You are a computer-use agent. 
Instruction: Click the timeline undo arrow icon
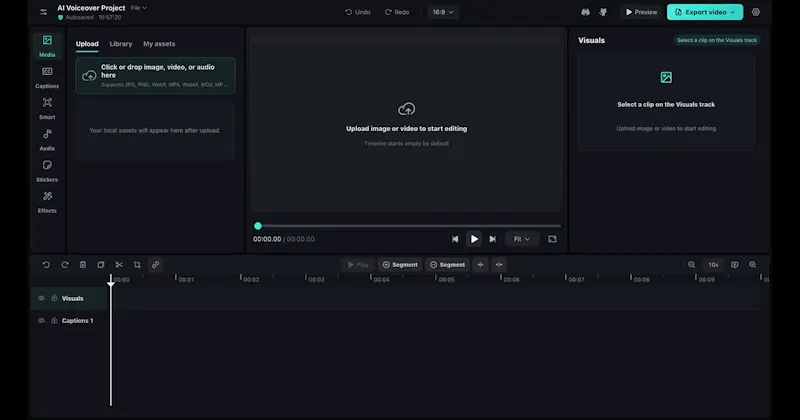pos(46,264)
